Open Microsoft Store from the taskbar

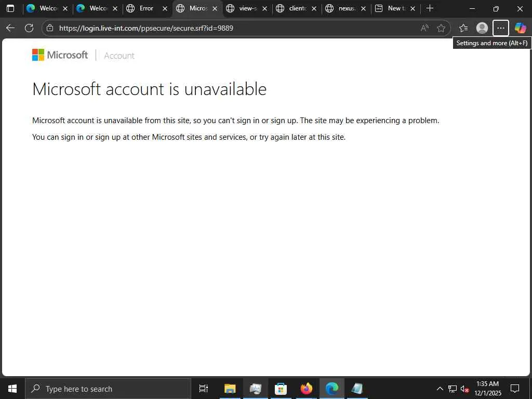[281, 389]
